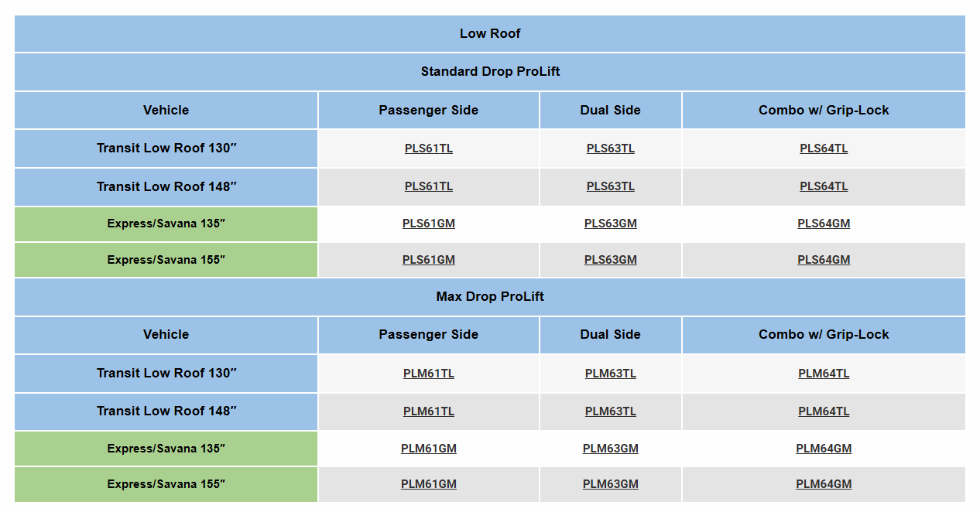This screenshot has width=980, height=512.
Task: Click the Standard Drop ProLift section heading
Action: 490,72
